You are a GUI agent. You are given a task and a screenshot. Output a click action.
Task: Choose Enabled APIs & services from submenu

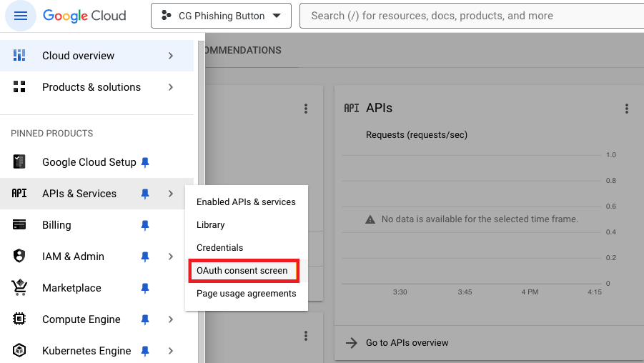(x=246, y=202)
